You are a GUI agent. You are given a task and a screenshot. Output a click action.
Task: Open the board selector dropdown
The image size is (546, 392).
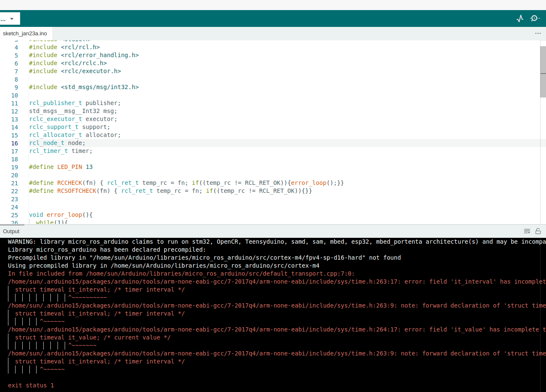click(x=10, y=18)
